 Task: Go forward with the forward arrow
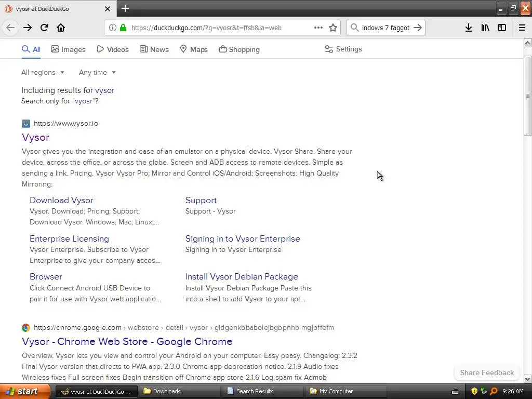point(28,28)
